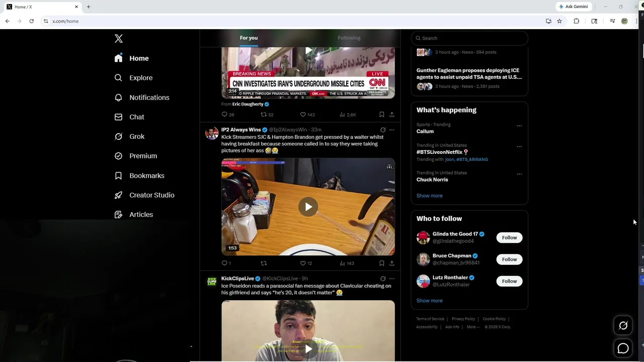This screenshot has width=644, height=362.
Task: Follow Bruce Chapman
Action: (x=509, y=259)
